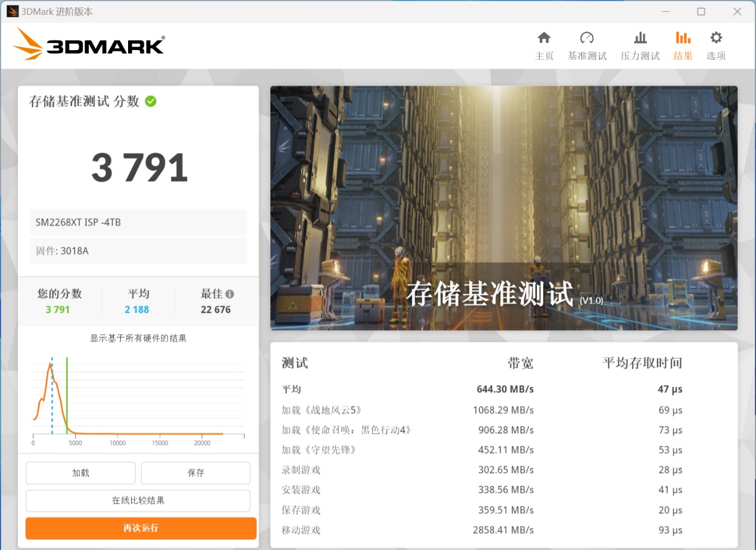Click the orange 再次运行 button

pyautogui.click(x=141, y=528)
